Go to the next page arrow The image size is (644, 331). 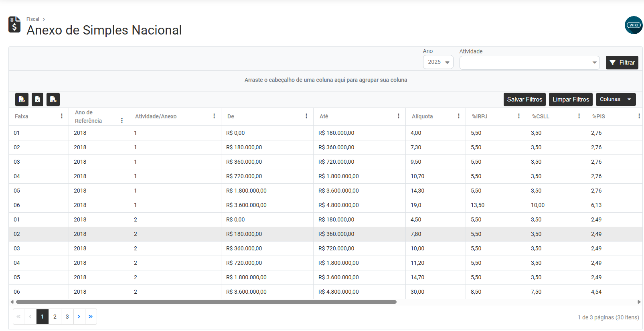[79, 317]
